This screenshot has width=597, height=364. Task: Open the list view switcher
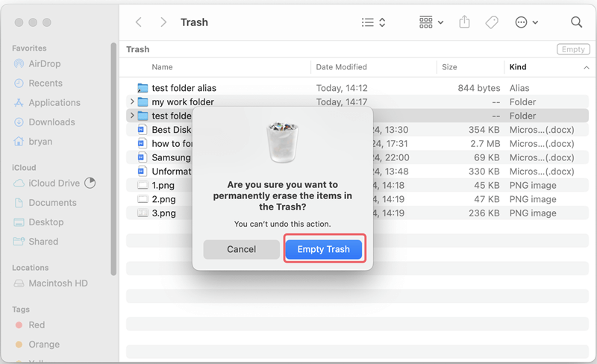tap(373, 22)
